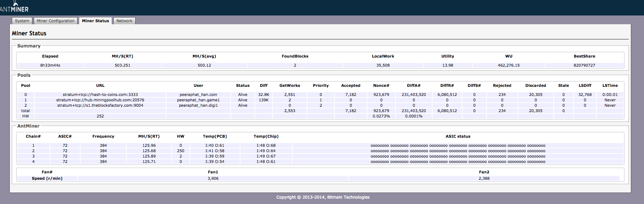
Task: Select the Miner Status tab
Action: point(95,21)
